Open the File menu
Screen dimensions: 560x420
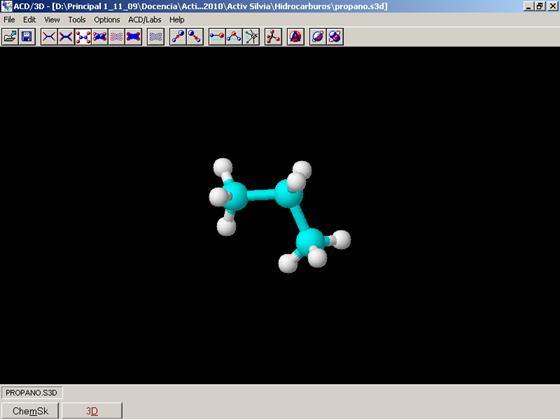[9, 20]
